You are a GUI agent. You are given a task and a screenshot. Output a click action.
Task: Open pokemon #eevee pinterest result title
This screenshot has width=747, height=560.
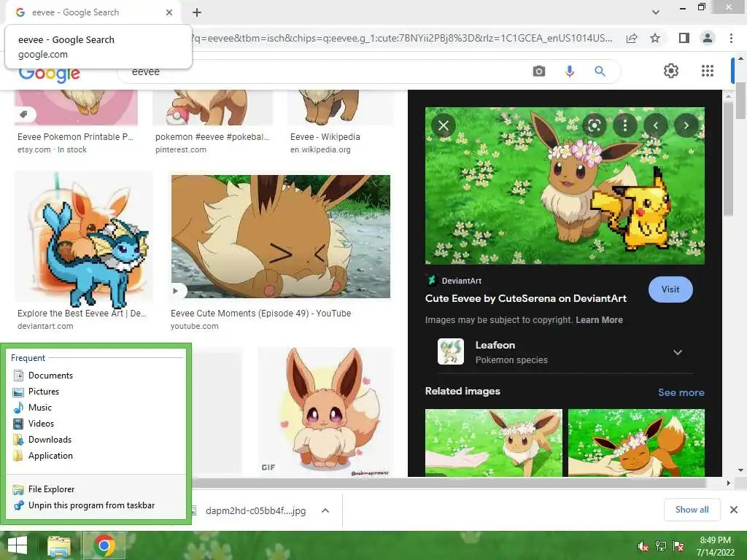(212, 136)
